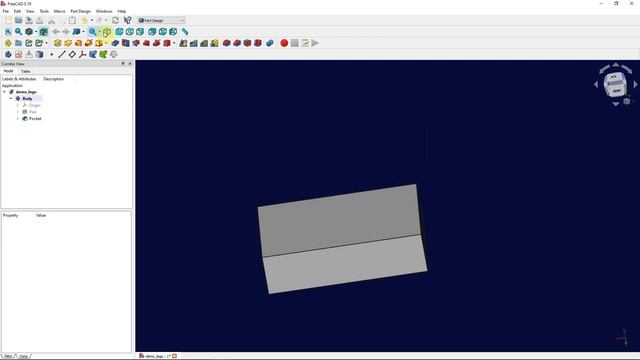640x360 pixels.
Task: Switch to the Data property tab
Action: click(x=23, y=356)
